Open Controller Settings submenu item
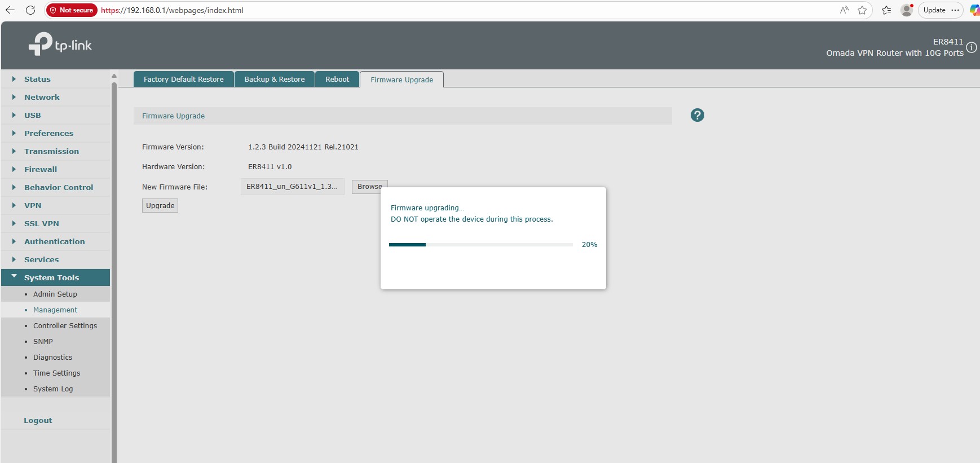 [x=55, y=325]
